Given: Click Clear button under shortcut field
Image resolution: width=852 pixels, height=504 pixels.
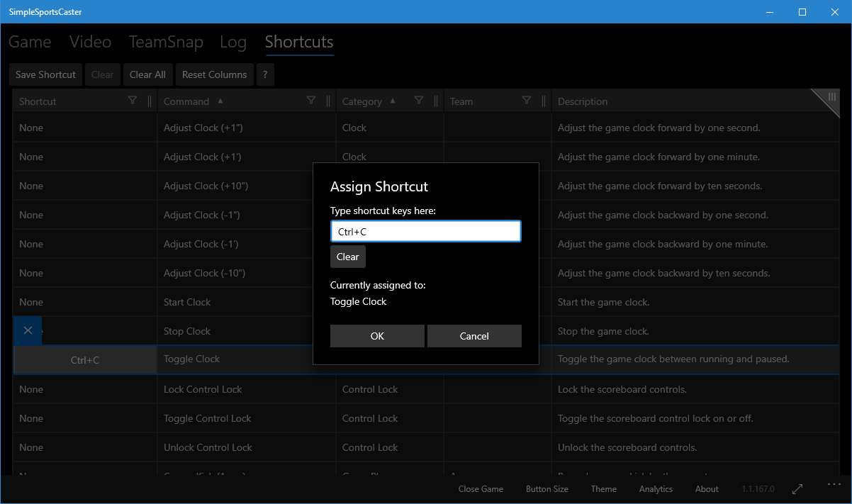Looking at the screenshot, I should [x=347, y=257].
